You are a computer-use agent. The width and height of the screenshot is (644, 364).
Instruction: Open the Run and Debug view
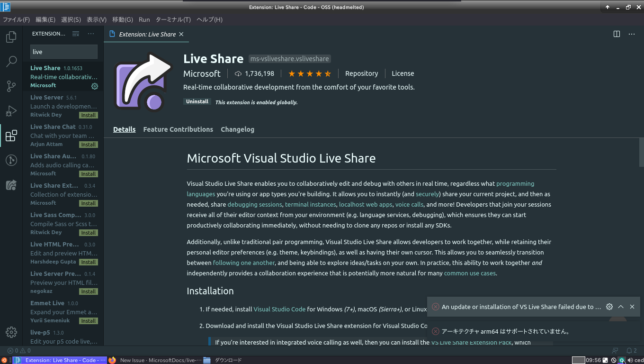11,110
